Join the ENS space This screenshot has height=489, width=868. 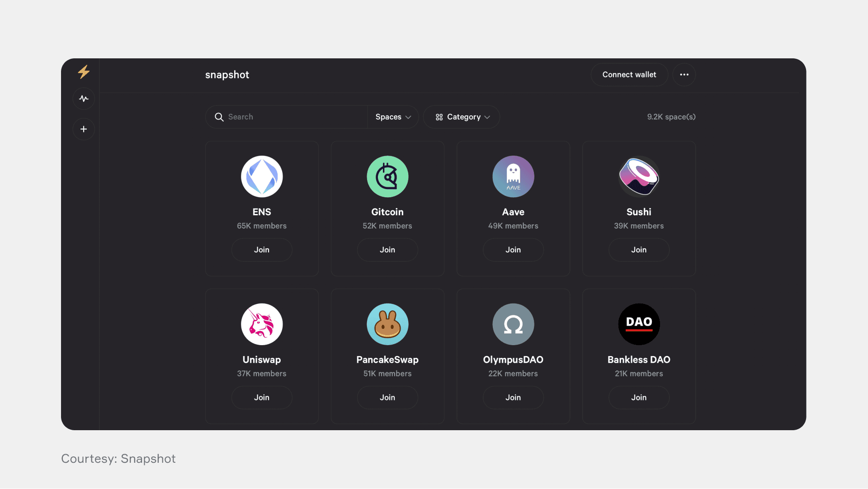tap(262, 249)
